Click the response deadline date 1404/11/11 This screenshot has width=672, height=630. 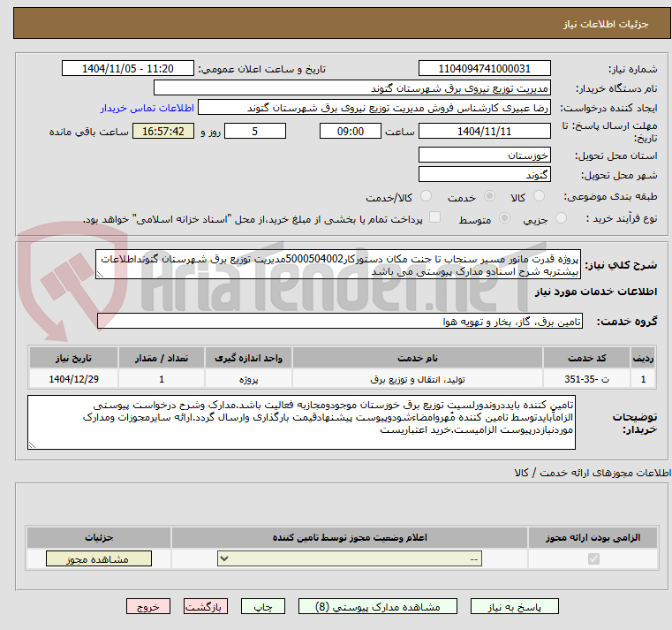click(x=484, y=132)
